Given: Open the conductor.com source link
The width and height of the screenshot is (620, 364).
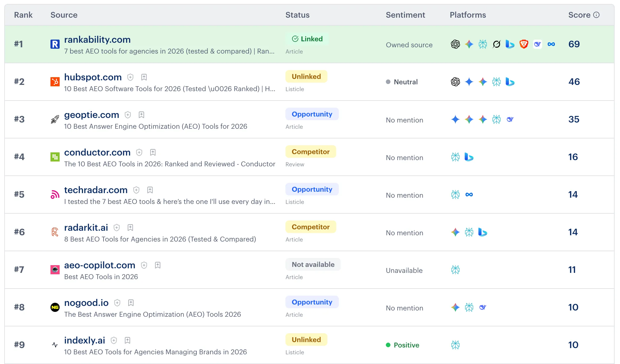Looking at the screenshot, I should [97, 152].
